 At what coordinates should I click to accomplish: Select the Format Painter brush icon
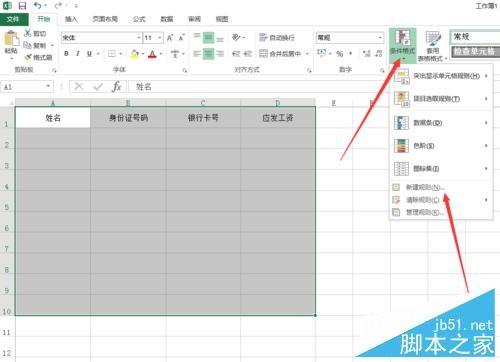pyautogui.click(x=28, y=57)
